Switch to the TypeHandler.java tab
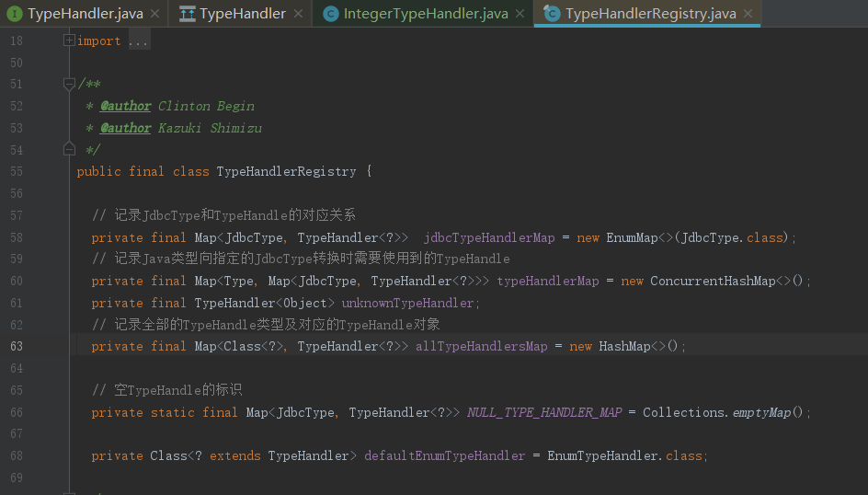 tap(83, 13)
